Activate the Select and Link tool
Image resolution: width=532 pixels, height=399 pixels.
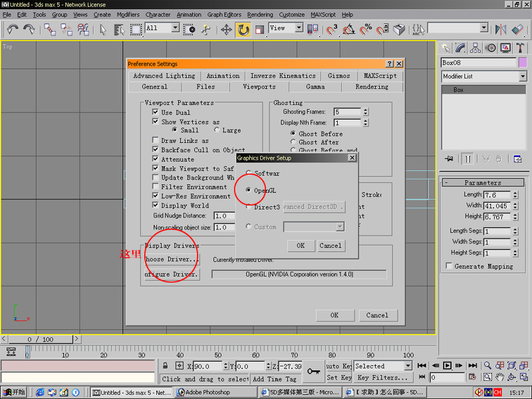point(50,29)
